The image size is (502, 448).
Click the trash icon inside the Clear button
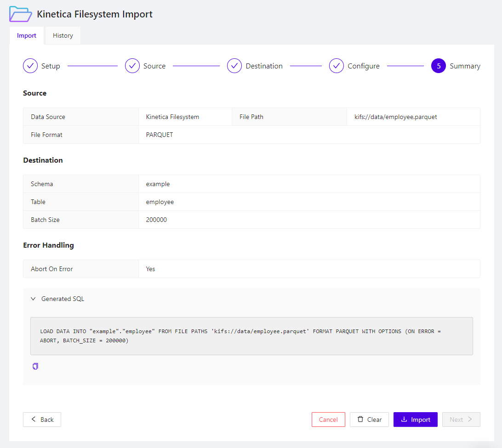[x=359, y=419]
